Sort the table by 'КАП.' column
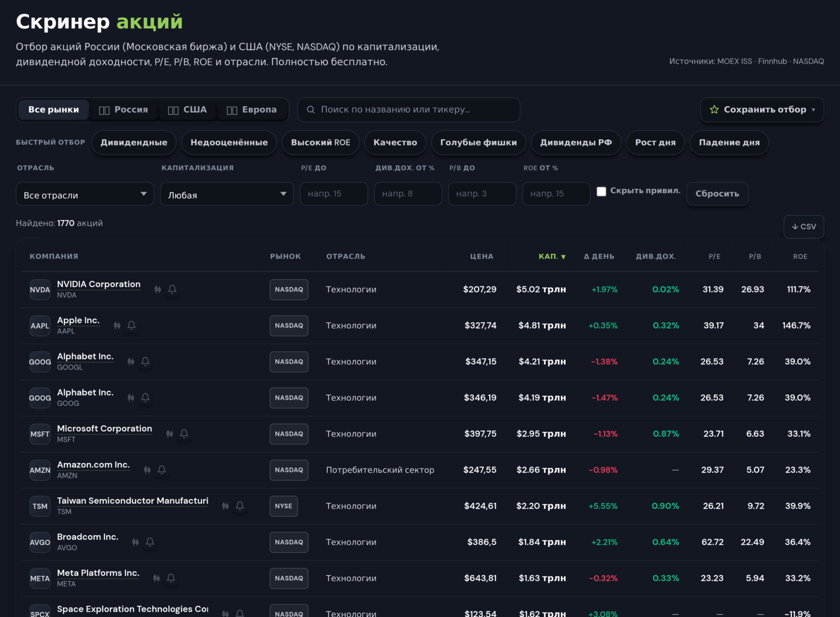 tap(552, 256)
